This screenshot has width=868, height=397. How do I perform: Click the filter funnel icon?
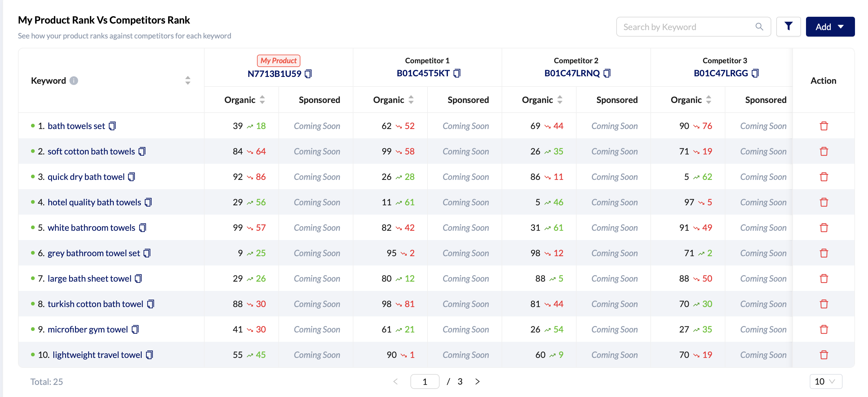[x=788, y=26]
